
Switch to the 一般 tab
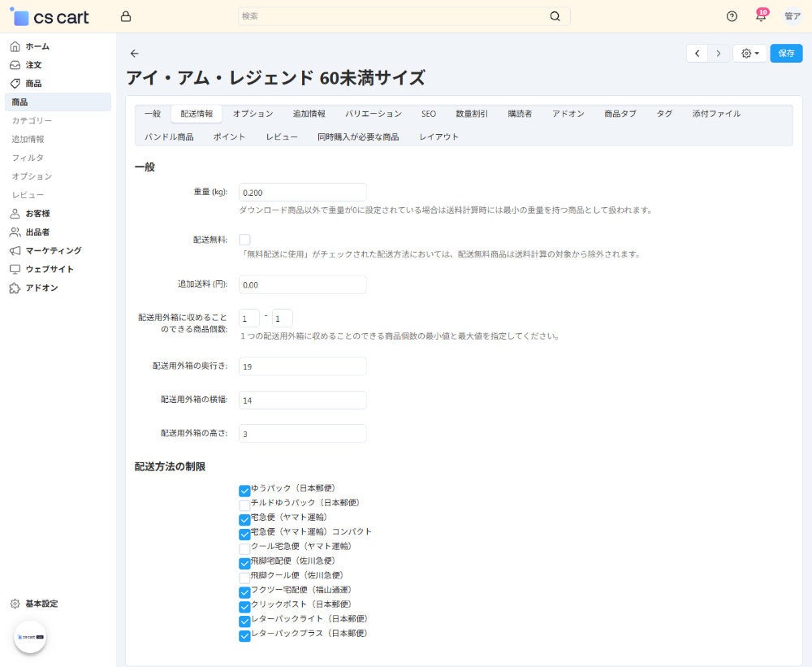[x=153, y=114]
